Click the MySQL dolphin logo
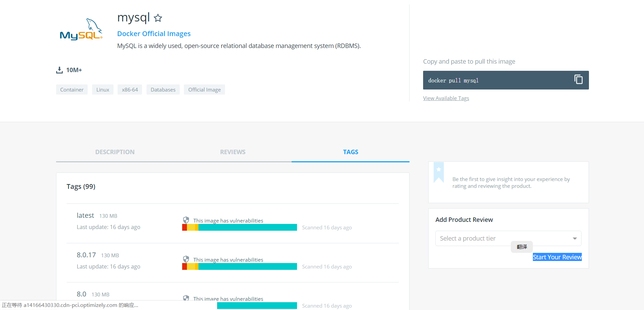The width and height of the screenshot is (644, 310). tap(81, 29)
